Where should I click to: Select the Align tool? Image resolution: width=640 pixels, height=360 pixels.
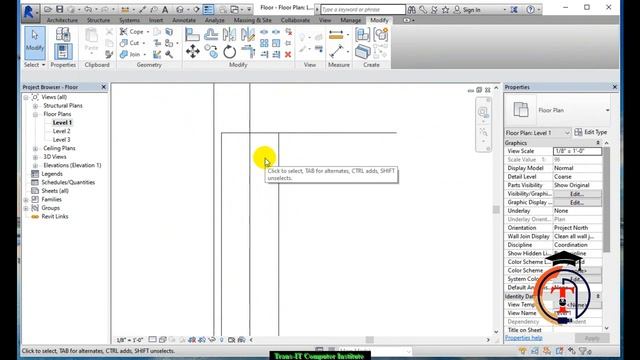pyautogui.click(x=192, y=35)
